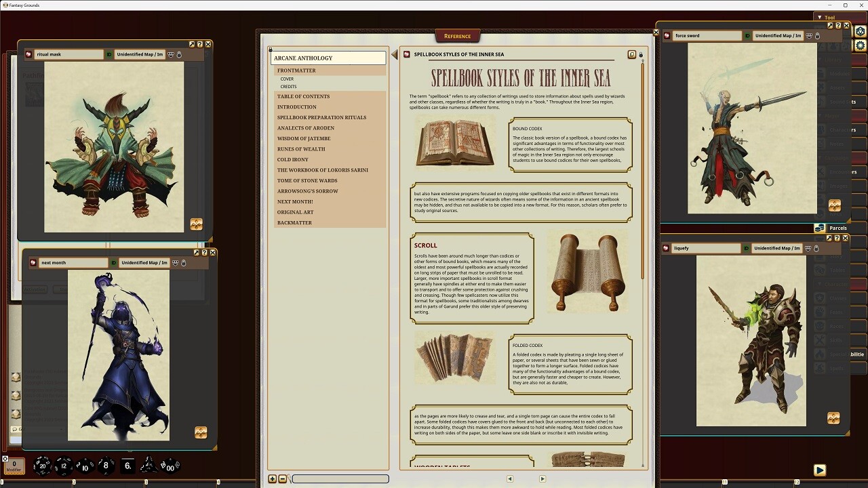
Task: Collapse the Frontmatter section in the table of contents
Action: point(297,70)
